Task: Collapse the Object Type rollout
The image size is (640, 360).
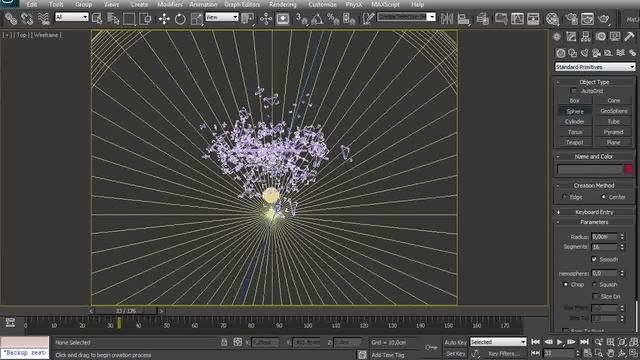Action: (x=594, y=82)
